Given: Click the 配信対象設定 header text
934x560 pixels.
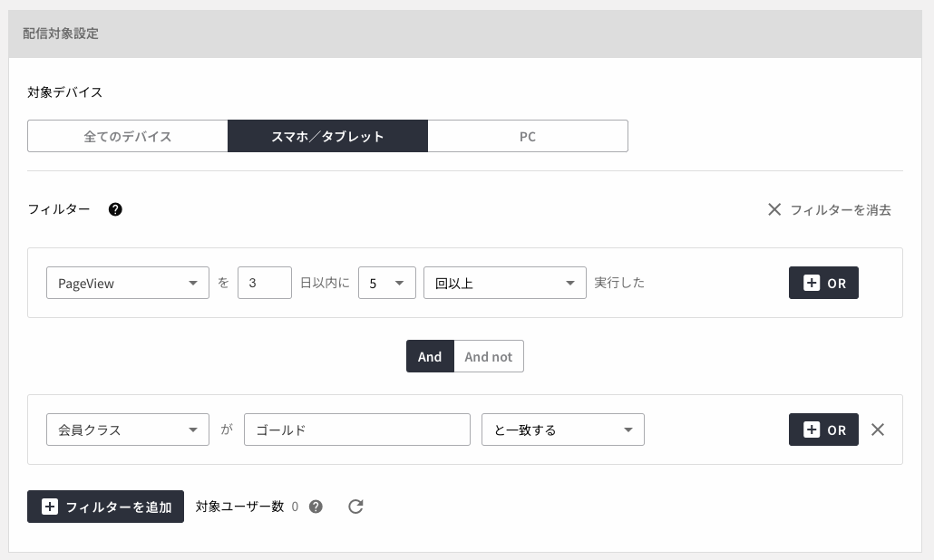Looking at the screenshot, I should 61,34.
